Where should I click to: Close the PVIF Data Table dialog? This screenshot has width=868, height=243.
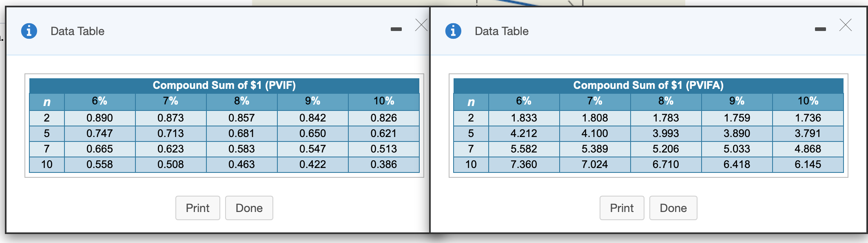421,25
